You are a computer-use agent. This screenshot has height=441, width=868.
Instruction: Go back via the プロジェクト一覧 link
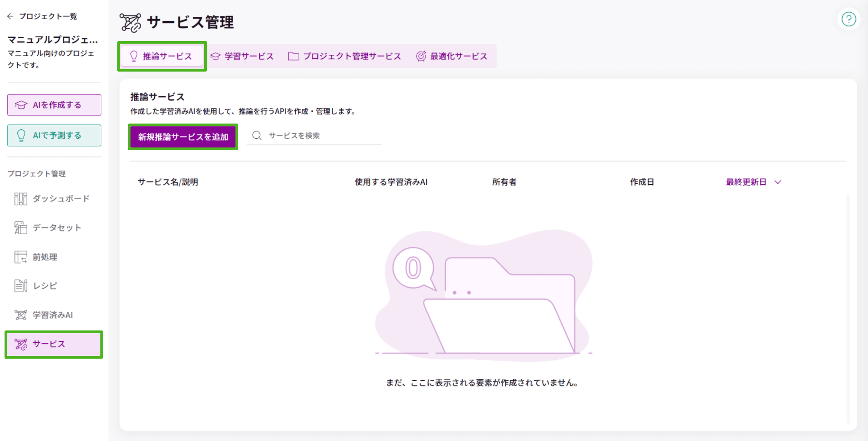pyautogui.click(x=48, y=16)
